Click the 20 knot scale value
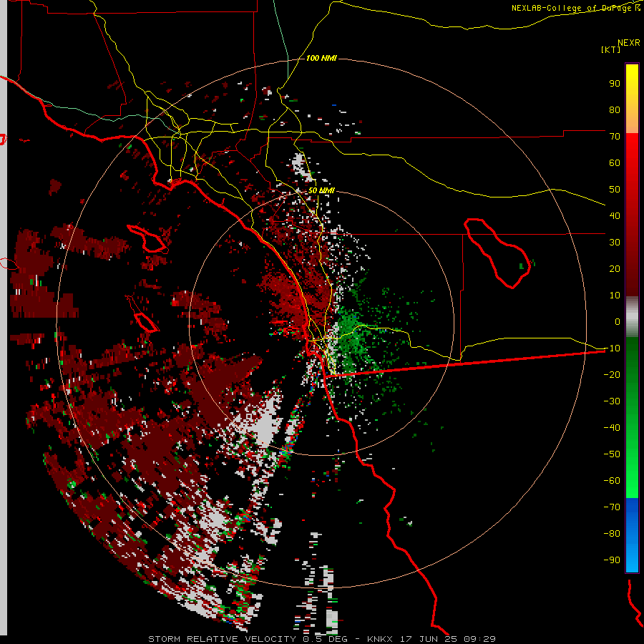Screen dimensions: 644x644 point(615,269)
